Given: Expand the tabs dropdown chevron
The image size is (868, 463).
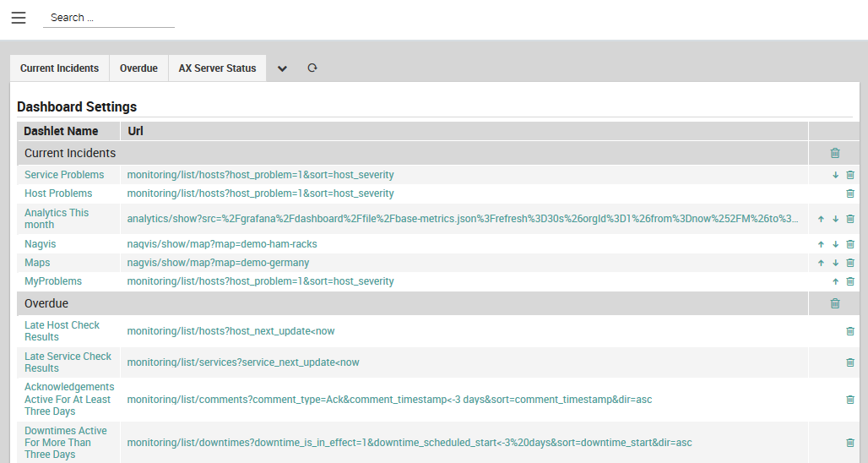Looking at the screenshot, I should click(x=283, y=68).
